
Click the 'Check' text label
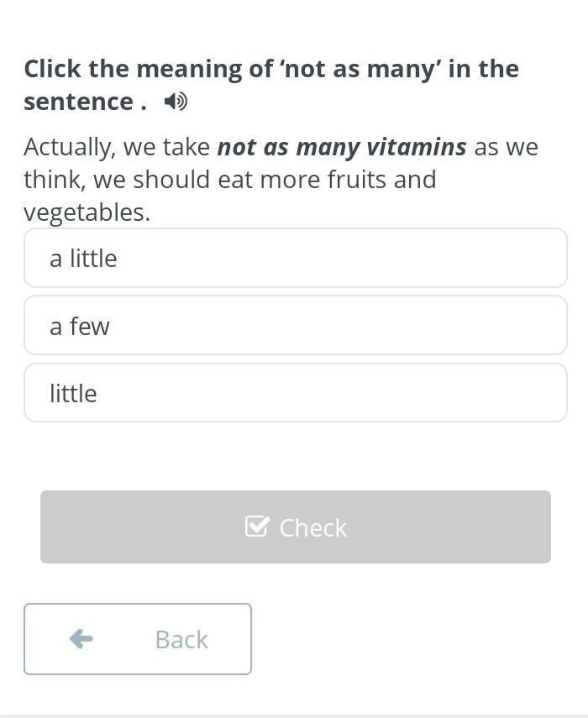[312, 527]
